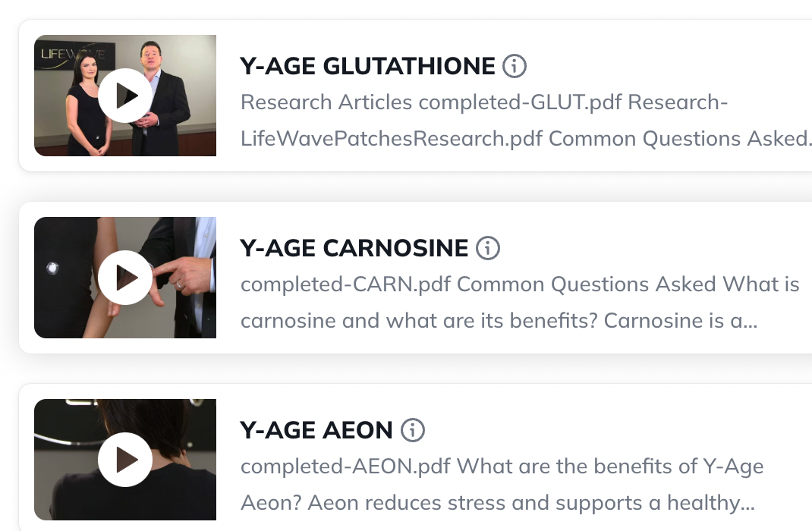Click LifeWave logo in Glutathione thumbnail

[x=66, y=55]
